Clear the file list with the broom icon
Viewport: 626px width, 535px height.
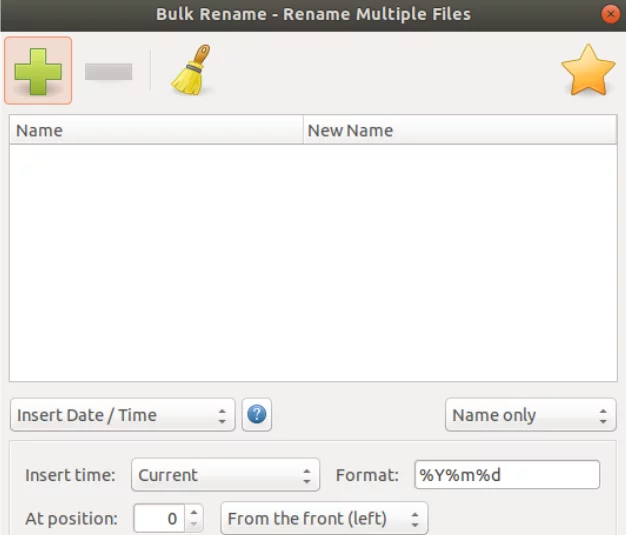coord(190,71)
